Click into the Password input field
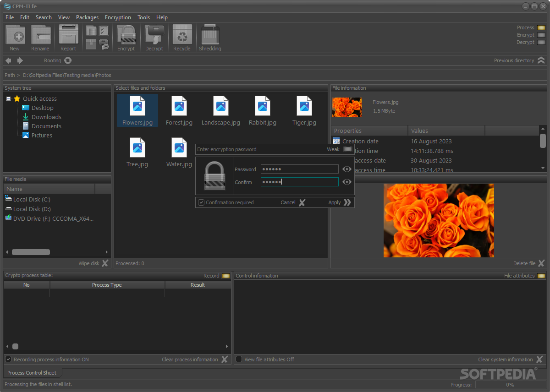 tap(300, 169)
